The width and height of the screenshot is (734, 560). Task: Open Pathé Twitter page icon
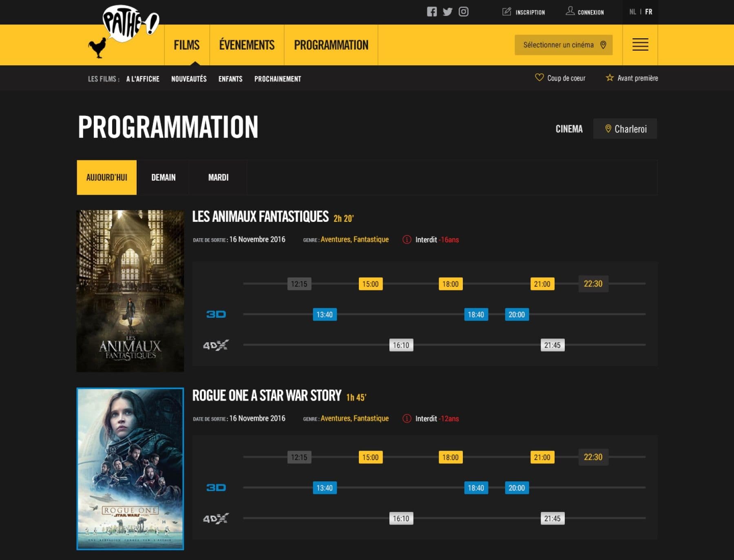(447, 12)
